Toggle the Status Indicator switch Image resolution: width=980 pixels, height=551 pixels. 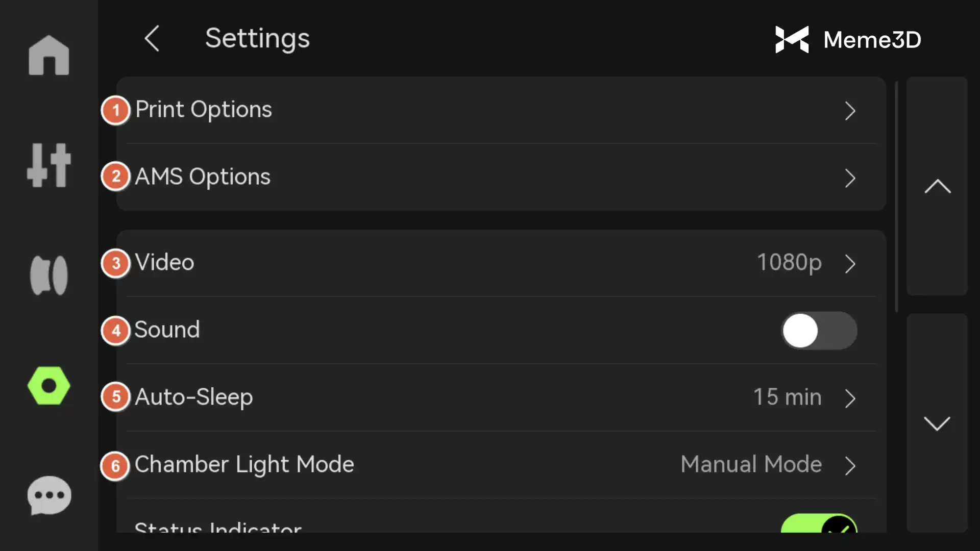[819, 524]
